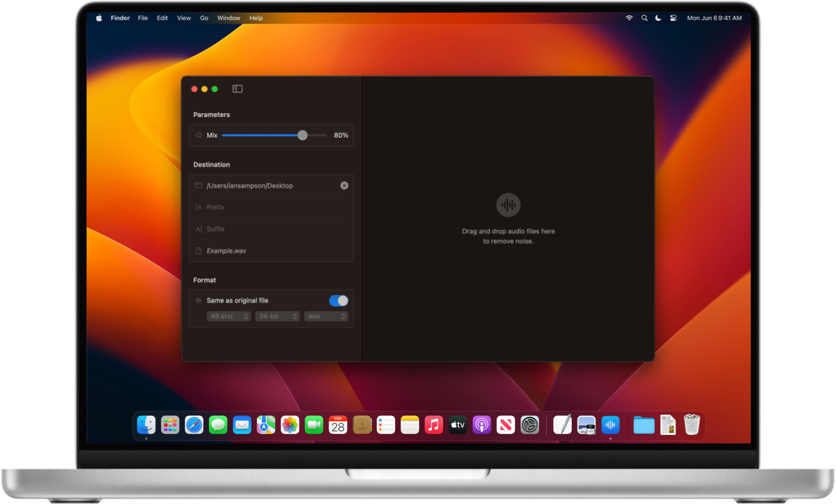Open the Window menu
Viewport: 836px width, 504px height.
coord(229,17)
